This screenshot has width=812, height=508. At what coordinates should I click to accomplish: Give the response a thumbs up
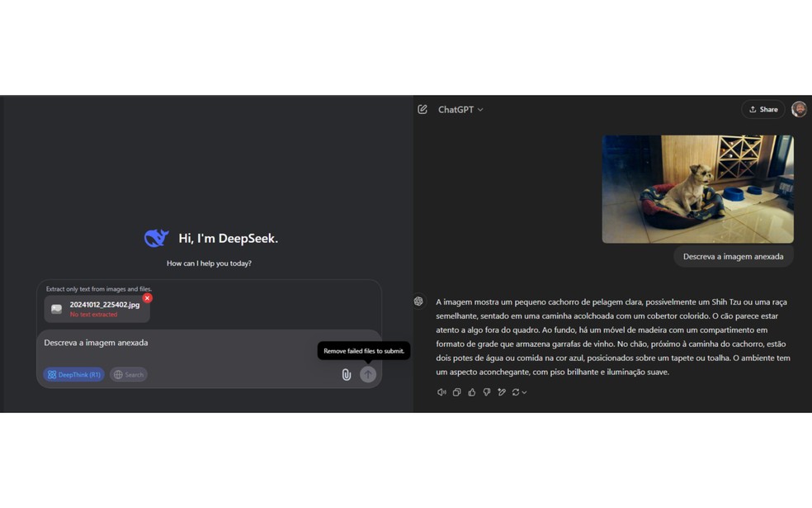471,392
